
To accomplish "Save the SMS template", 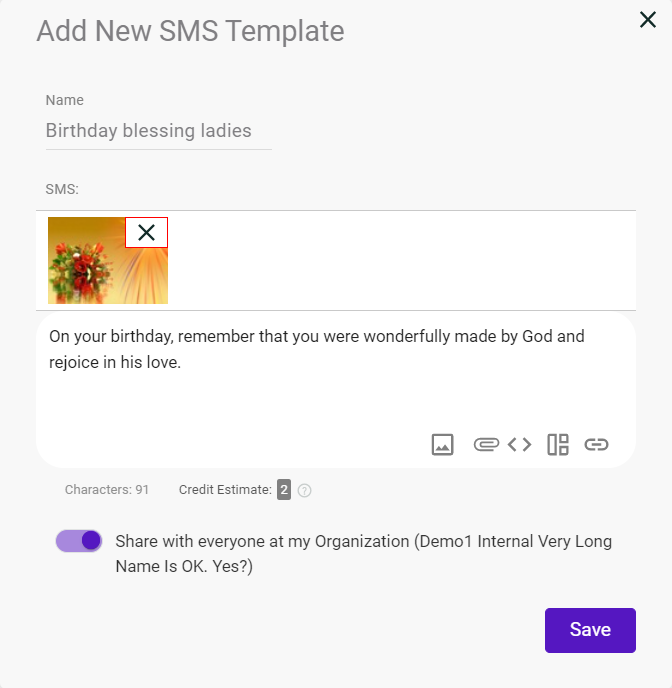I will 590,630.
